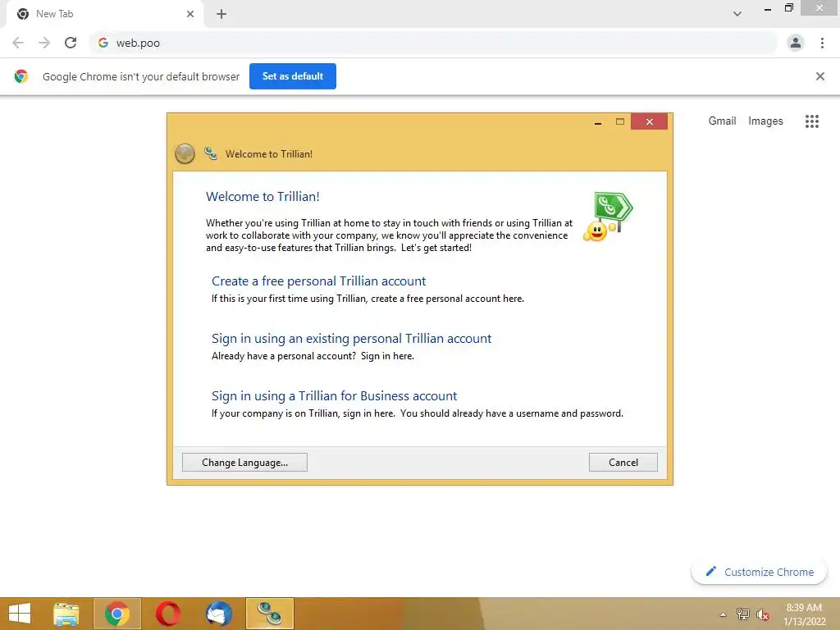Open Google apps grid

click(812, 121)
